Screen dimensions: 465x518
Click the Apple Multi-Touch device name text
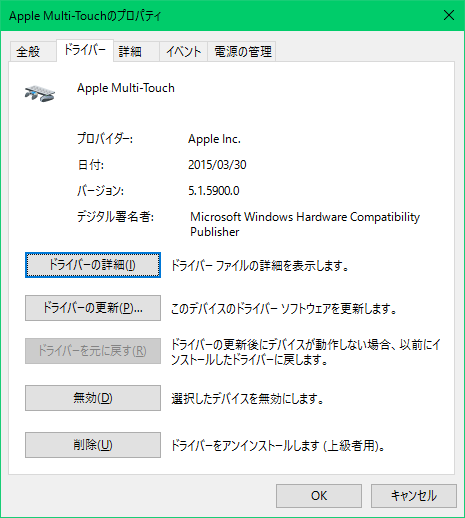tap(126, 88)
